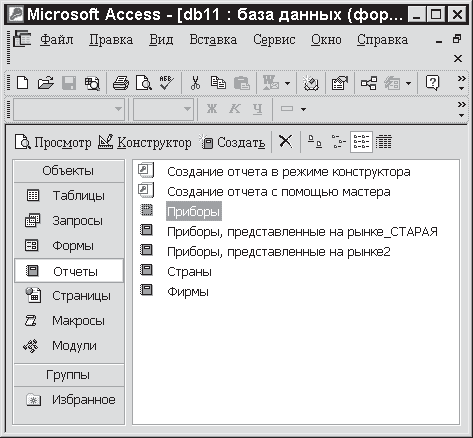Image resolution: width=473 pixels, height=438 pixels.
Task: Open the Print Preview magnifier icon
Action: click(x=144, y=83)
